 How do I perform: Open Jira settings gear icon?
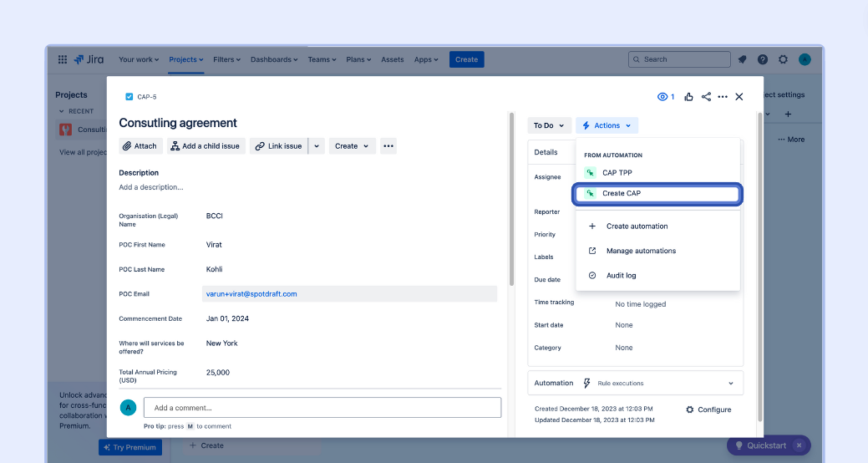tap(783, 59)
